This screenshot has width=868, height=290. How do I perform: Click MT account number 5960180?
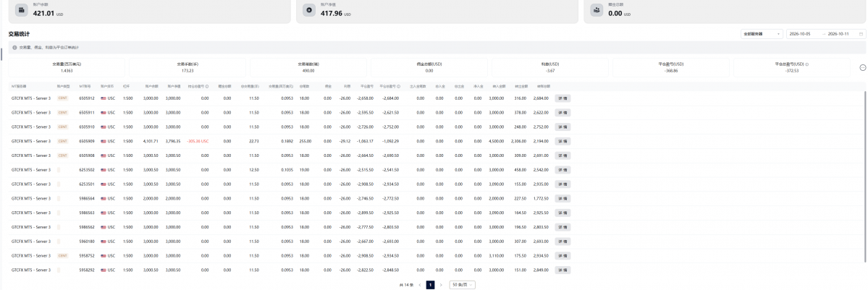pyautogui.click(x=87, y=242)
